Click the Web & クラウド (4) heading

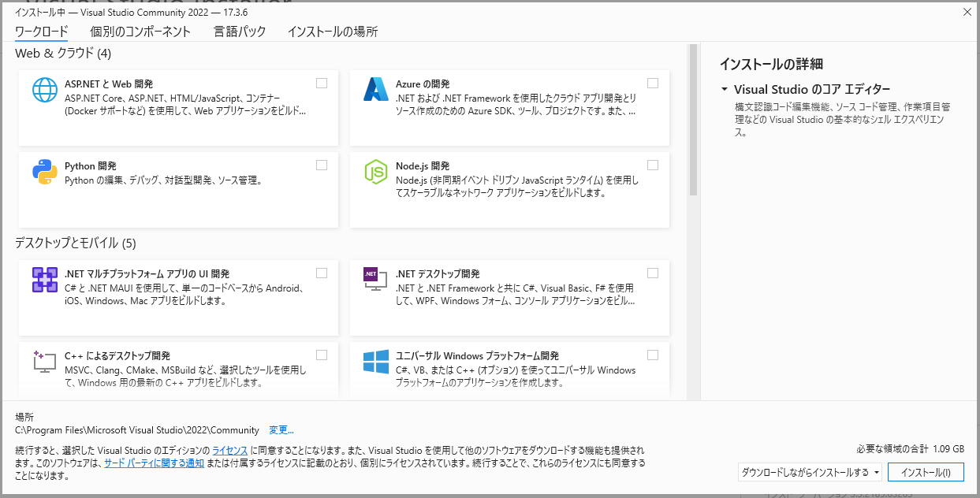click(x=63, y=54)
